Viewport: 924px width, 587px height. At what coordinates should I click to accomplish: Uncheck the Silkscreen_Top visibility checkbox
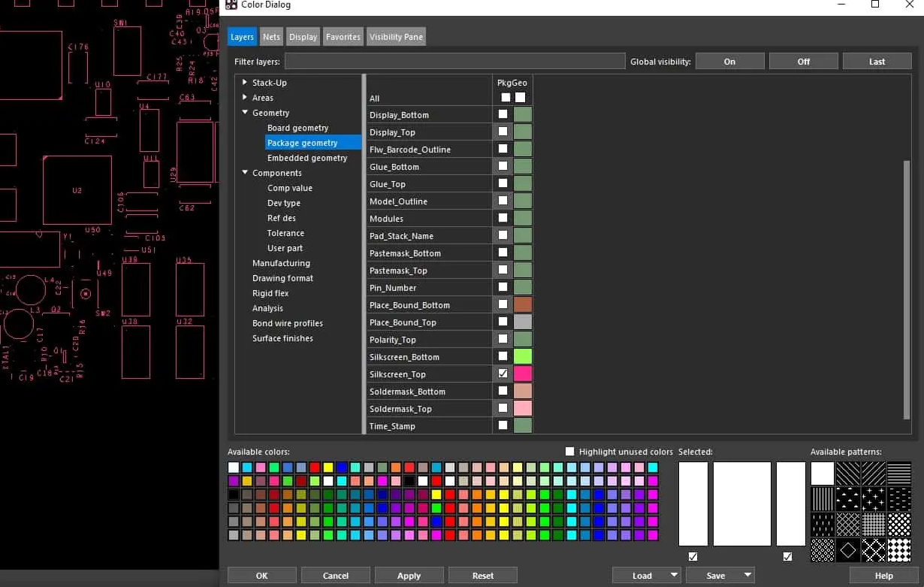point(503,374)
